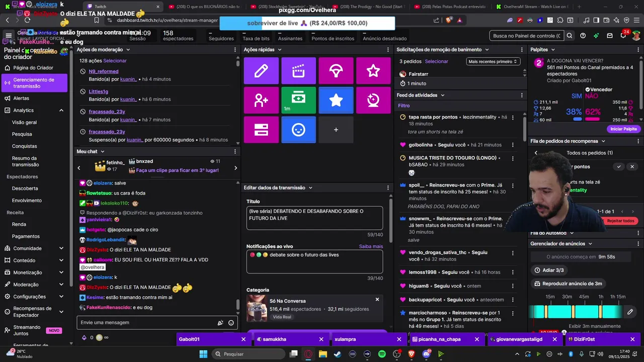Open the user avatar menu
This screenshot has width=644, height=362.
tap(636, 36)
